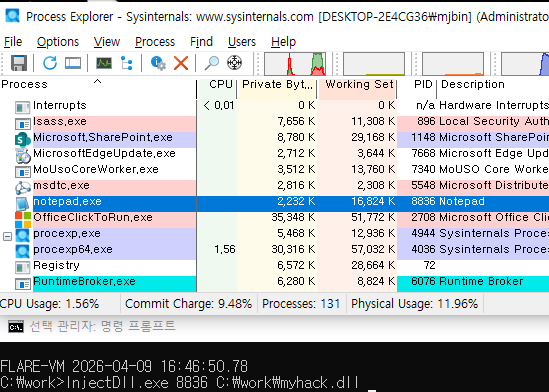Click the notepad PID 8836 cell

coord(423,201)
